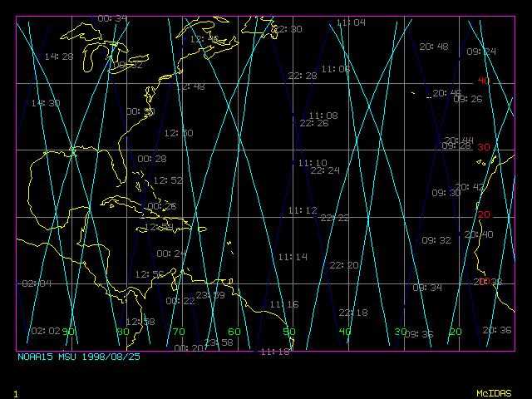Viewport: 532px width, 399px height.
Task: Select the 00:20 time label
Action: coord(189,348)
